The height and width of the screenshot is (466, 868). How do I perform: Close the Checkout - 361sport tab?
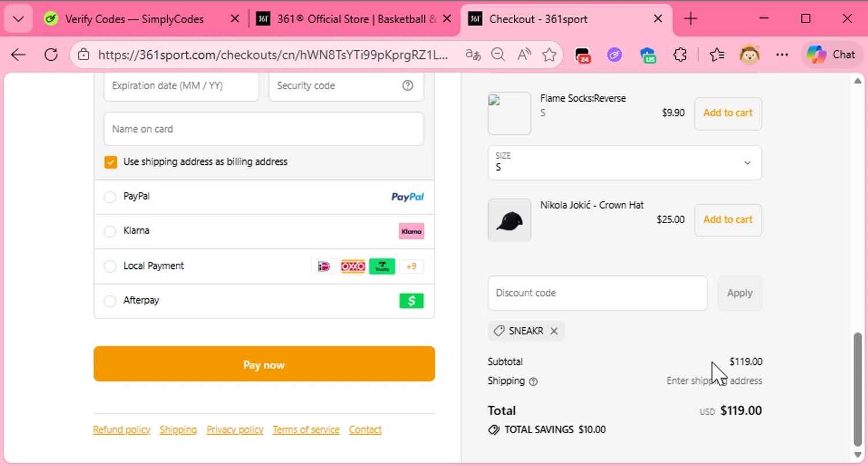(x=658, y=19)
